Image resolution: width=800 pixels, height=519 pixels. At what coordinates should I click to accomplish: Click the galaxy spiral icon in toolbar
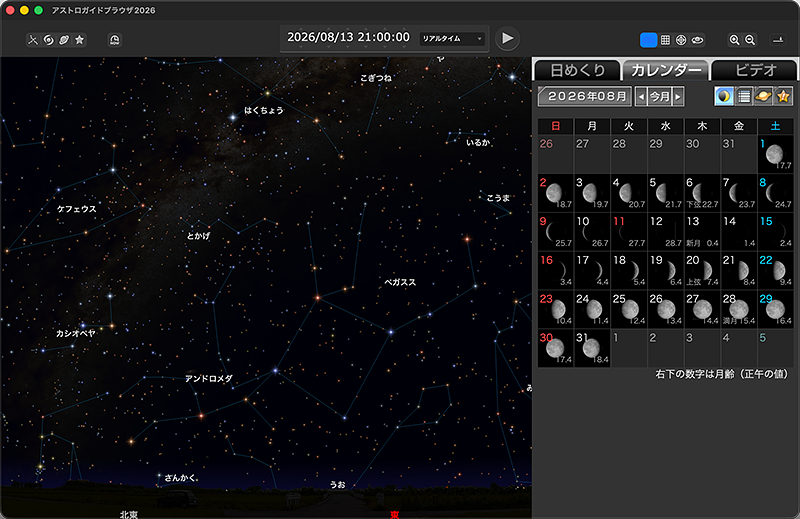(48, 40)
